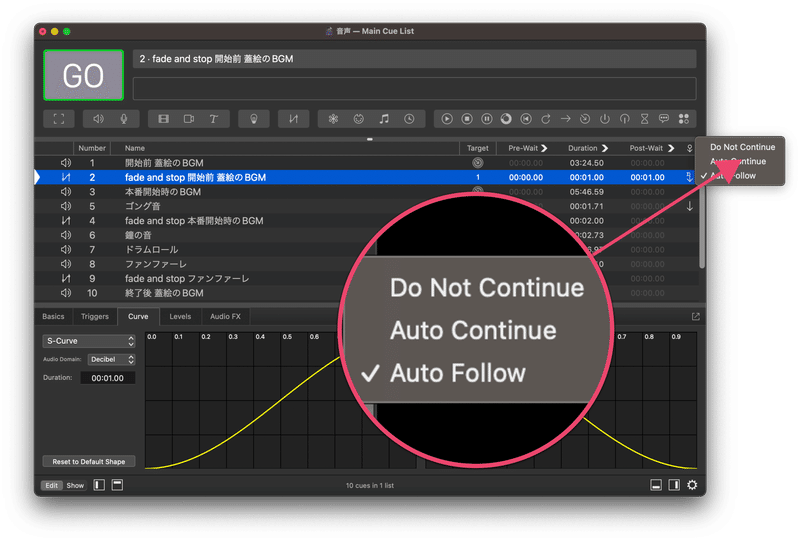The height and width of the screenshot is (541, 800).
Task: Open the Decibel audio domain dropdown
Action: click(111, 359)
